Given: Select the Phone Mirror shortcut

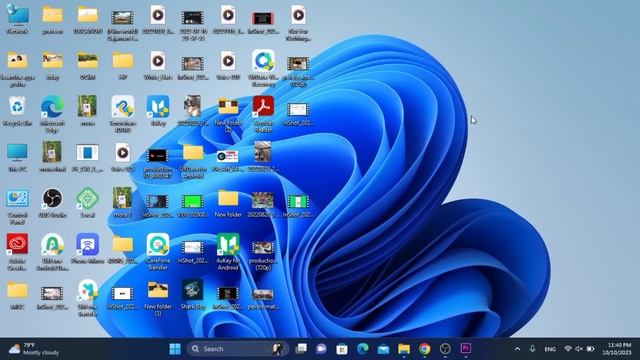Looking at the screenshot, I should click(87, 248).
